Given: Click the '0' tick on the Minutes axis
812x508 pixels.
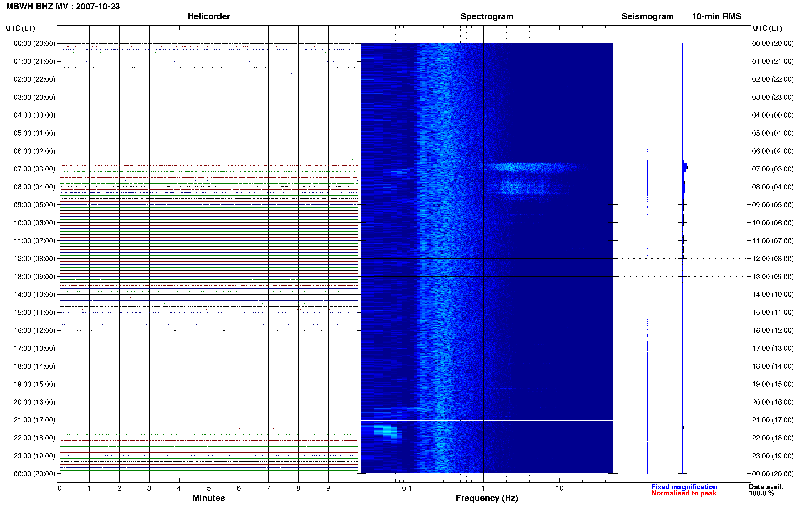Looking at the screenshot, I should pyautogui.click(x=59, y=488).
